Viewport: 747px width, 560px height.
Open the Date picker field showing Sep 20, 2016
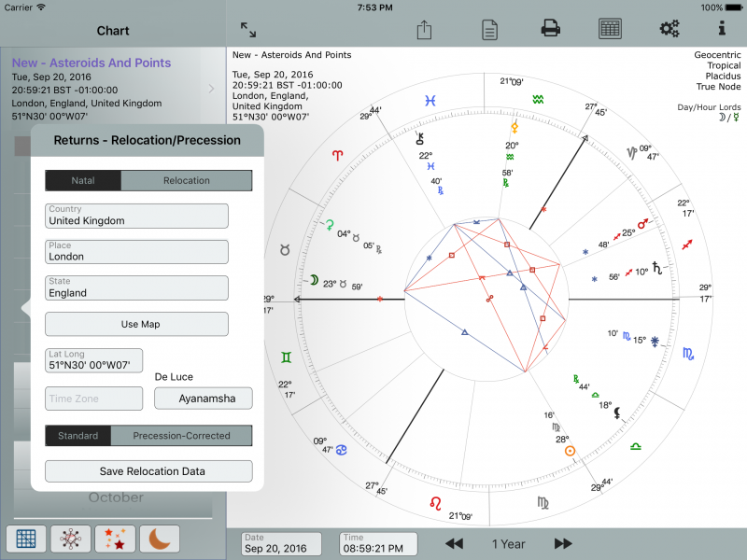pyautogui.click(x=281, y=543)
